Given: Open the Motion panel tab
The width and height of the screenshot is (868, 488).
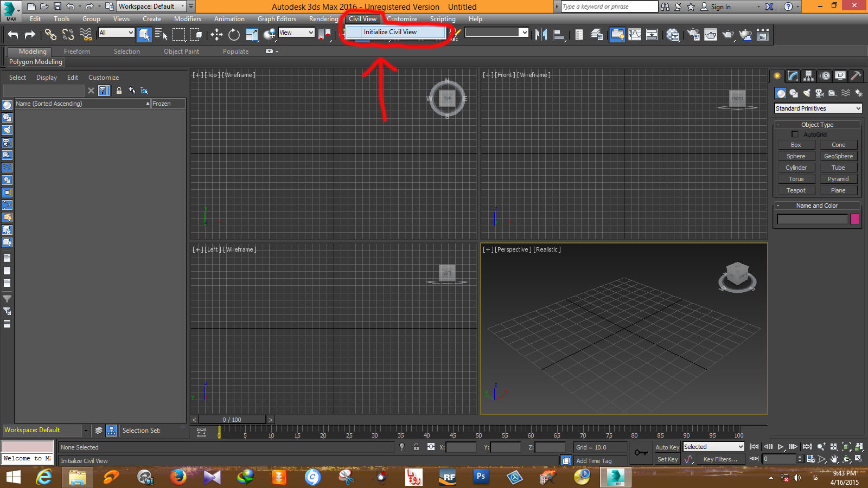Looking at the screenshot, I should pyautogui.click(x=825, y=76).
